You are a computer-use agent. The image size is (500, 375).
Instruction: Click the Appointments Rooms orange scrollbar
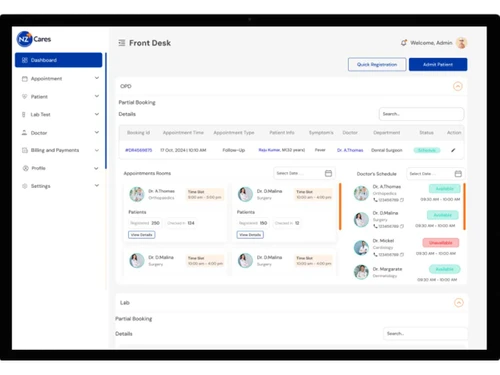pyautogui.click(x=340, y=206)
